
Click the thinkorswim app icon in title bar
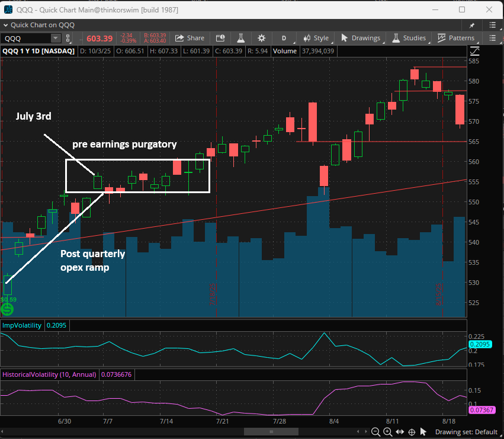(8, 9)
